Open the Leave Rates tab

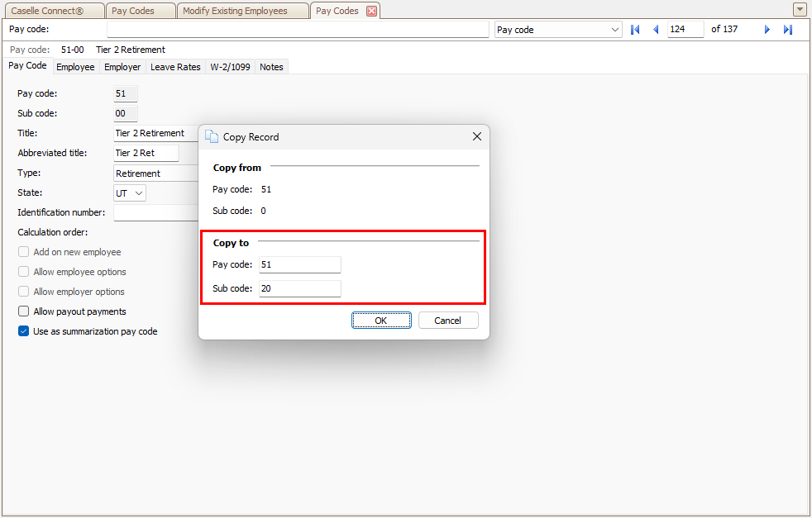click(175, 67)
